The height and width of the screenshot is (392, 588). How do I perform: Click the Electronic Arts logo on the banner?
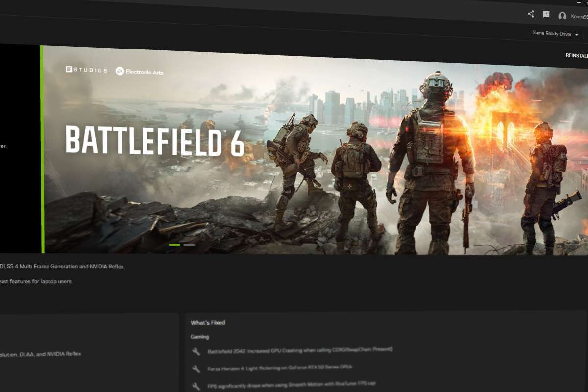139,72
